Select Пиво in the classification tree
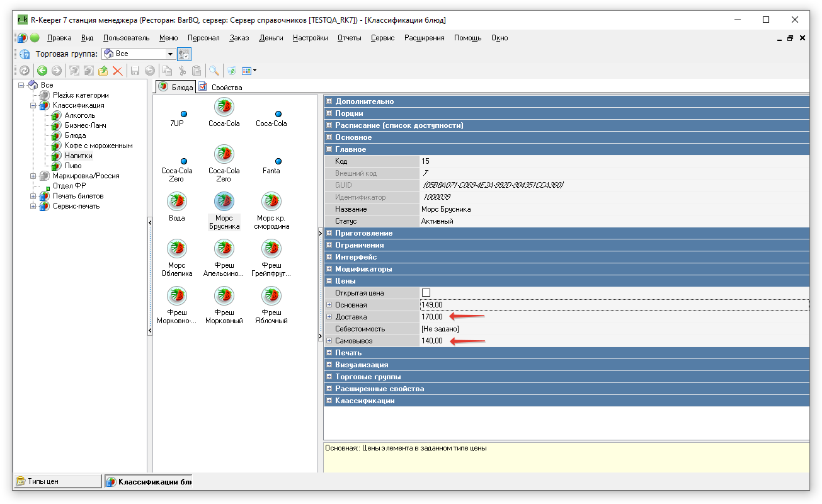822x504 pixels. 73,166
